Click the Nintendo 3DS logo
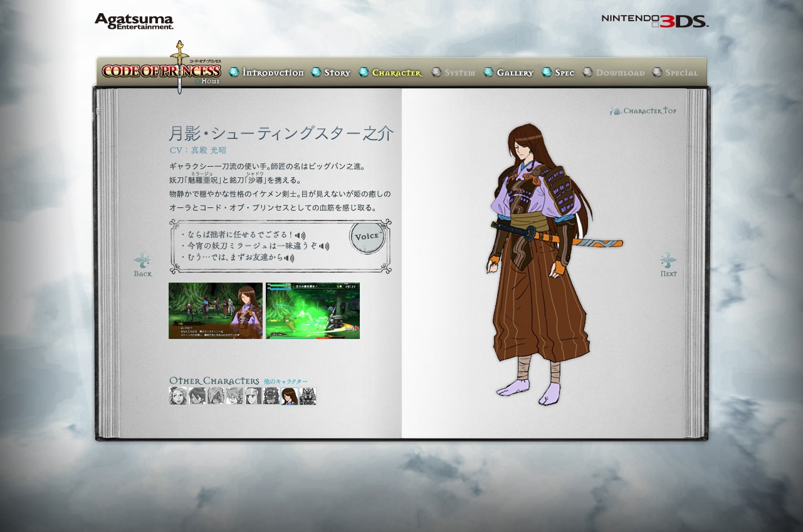The image size is (803, 532). (x=655, y=21)
